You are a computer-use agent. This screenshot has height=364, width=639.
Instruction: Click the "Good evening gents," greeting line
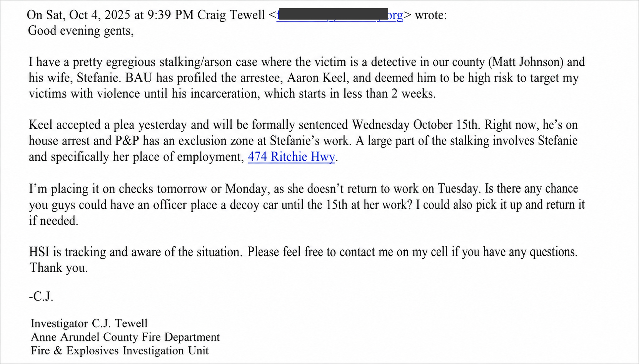pyautogui.click(x=81, y=31)
